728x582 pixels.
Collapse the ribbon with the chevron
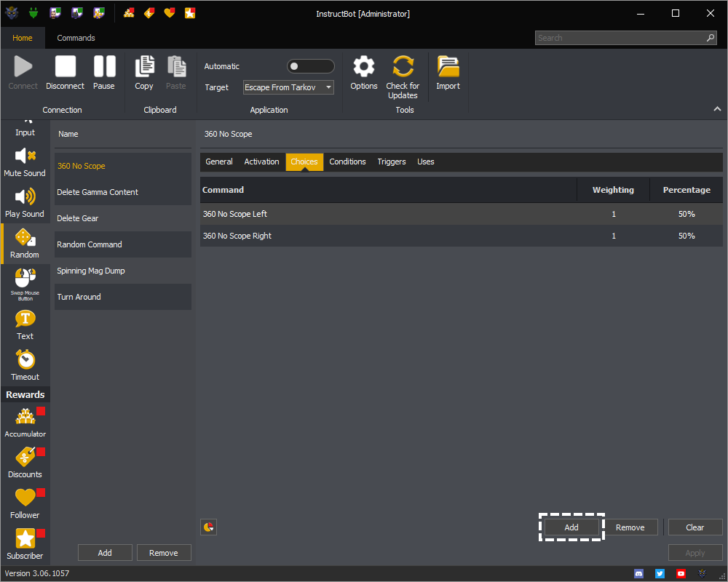click(x=717, y=108)
